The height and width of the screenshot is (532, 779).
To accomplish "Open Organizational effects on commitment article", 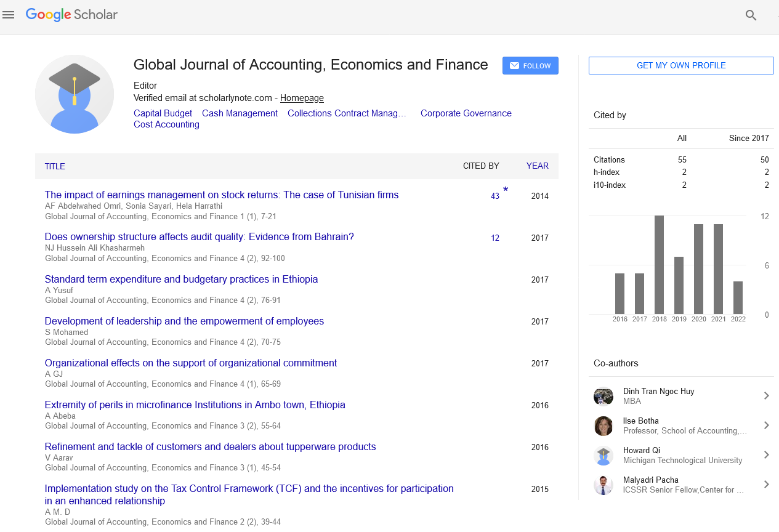I will pyautogui.click(x=191, y=363).
